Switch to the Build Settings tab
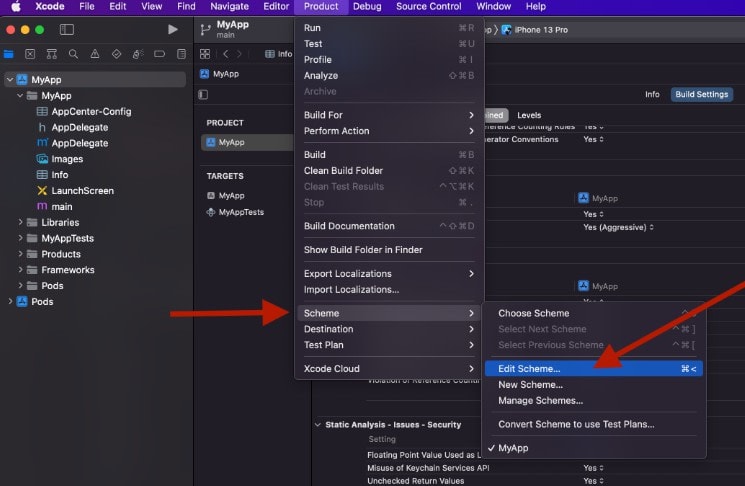Screen dimensions: 745x486 click(x=701, y=94)
